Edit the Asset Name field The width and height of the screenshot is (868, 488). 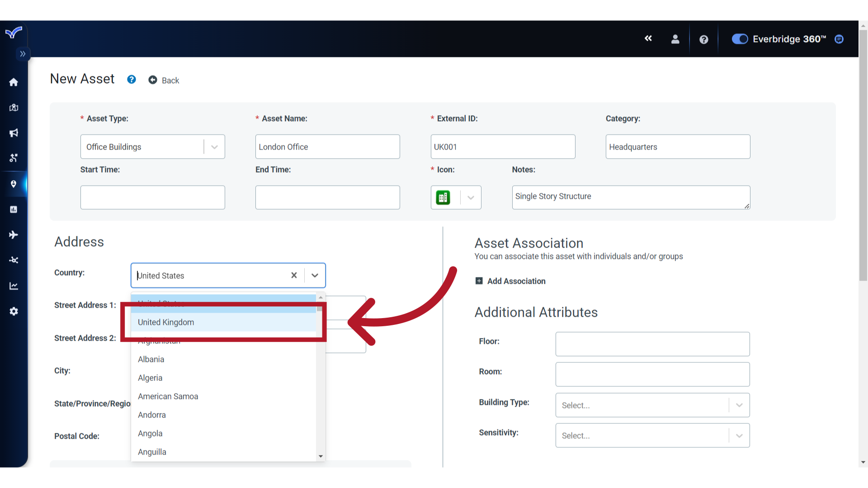328,147
